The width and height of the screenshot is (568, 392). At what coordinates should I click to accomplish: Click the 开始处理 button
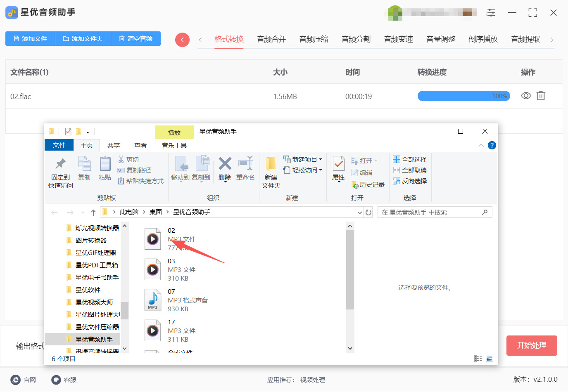(532, 345)
